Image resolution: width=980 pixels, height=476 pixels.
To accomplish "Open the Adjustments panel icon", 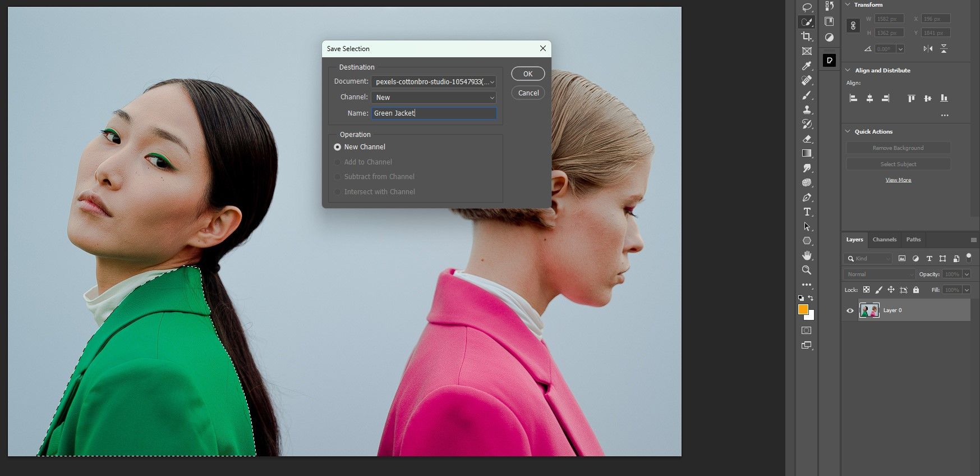I will [829, 37].
